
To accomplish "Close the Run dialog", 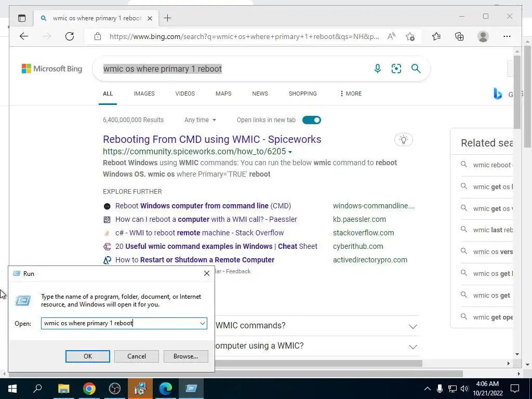I will point(207,273).
